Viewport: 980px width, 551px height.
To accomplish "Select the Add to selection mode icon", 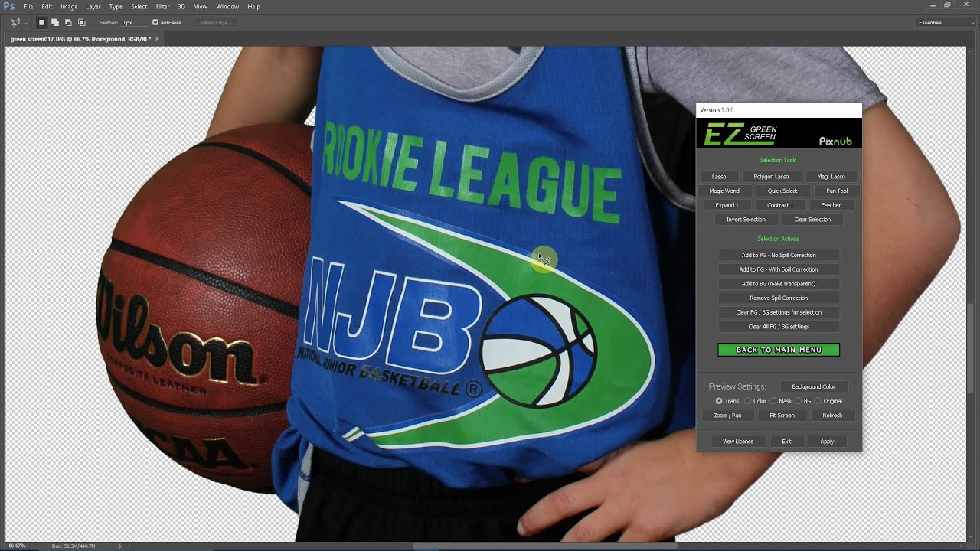I will 55,22.
